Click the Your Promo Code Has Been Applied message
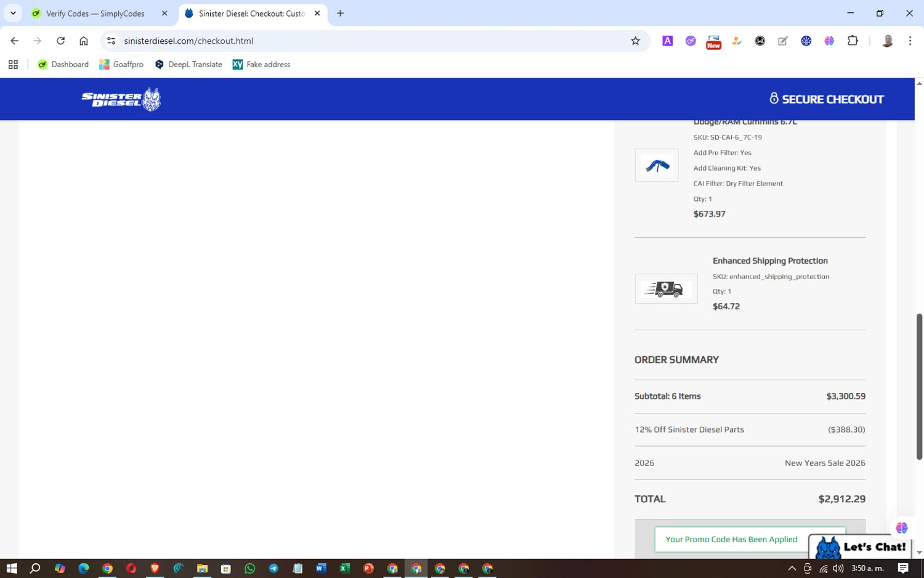 click(x=731, y=539)
